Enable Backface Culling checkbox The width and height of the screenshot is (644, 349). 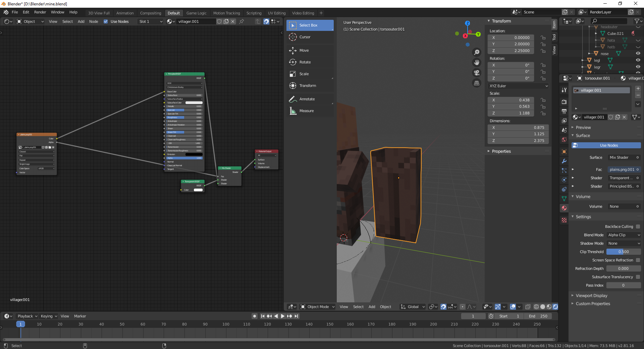pyautogui.click(x=638, y=227)
